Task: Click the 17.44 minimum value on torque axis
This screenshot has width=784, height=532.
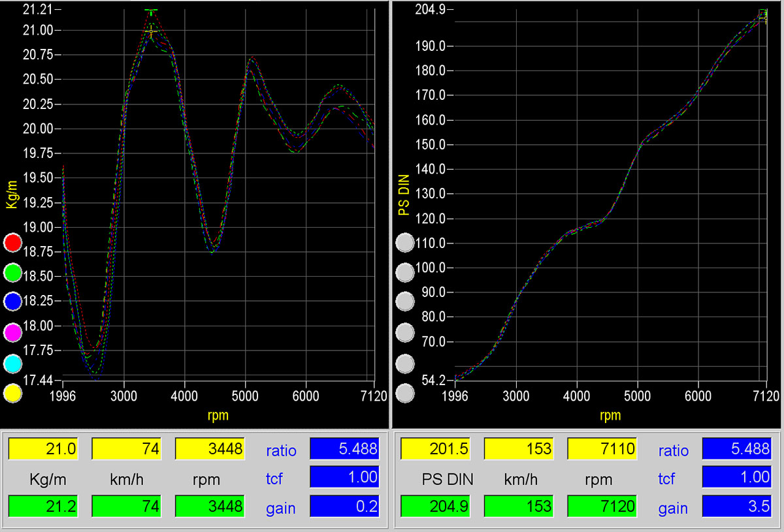Action: tap(37, 380)
